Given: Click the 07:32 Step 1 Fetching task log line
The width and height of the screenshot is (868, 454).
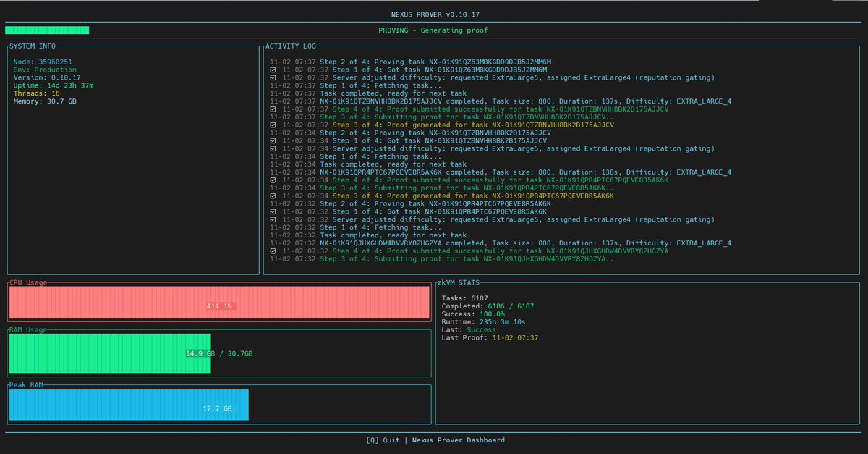Looking at the screenshot, I should [x=354, y=227].
